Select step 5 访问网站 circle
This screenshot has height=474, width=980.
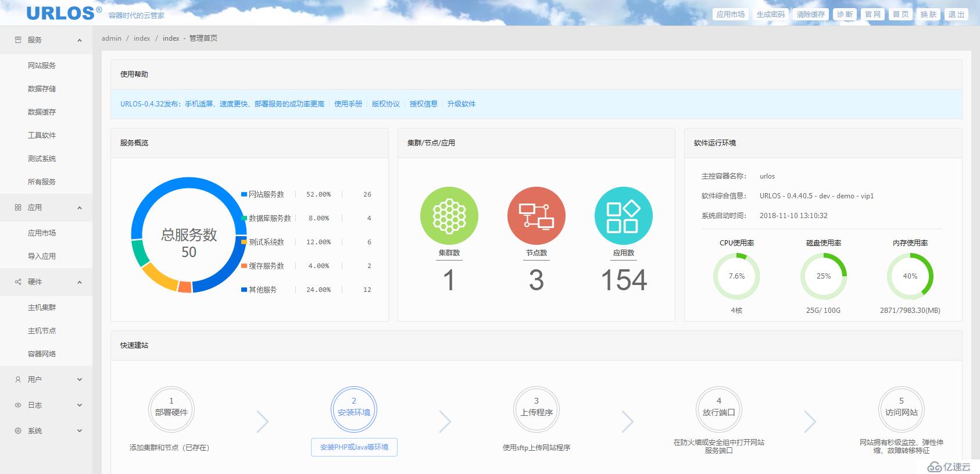pos(902,409)
